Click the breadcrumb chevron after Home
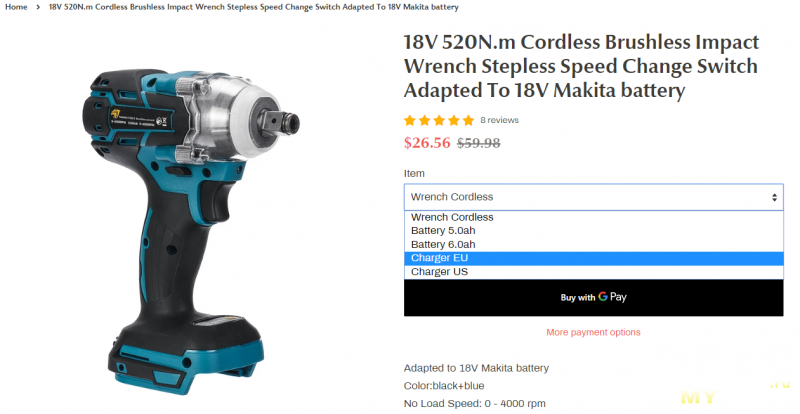This screenshot has height=414, width=800. pos(38,7)
